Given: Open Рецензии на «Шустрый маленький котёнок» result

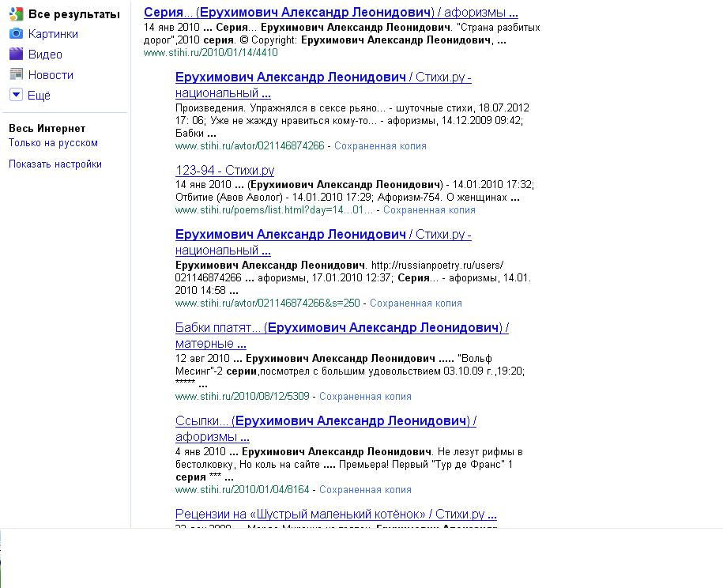Looking at the screenshot, I should (x=336, y=514).
